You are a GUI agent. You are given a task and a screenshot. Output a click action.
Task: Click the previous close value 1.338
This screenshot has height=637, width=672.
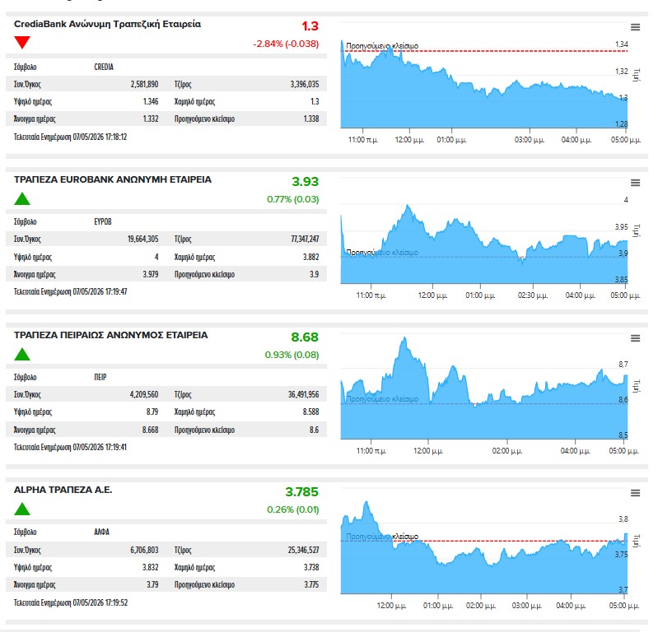(x=311, y=119)
